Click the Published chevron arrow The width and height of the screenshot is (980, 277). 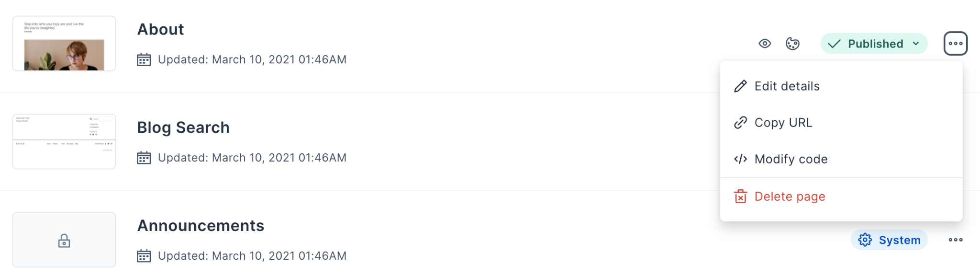pyautogui.click(x=916, y=44)
